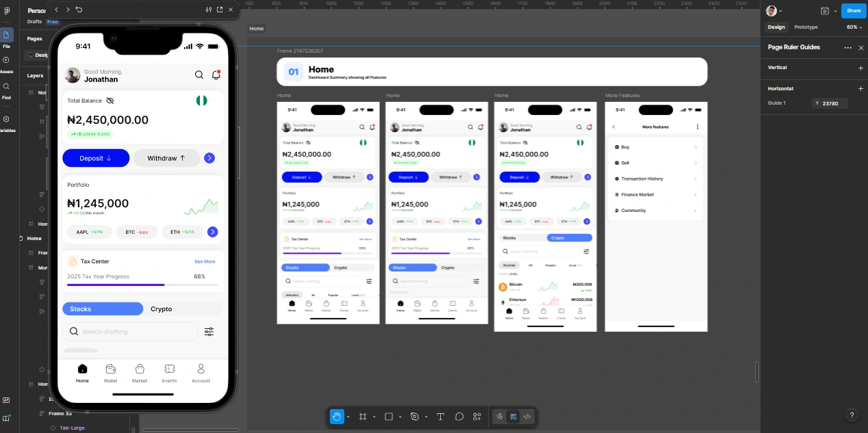868x433 pixels.
Task: Select the Rectangle shape tool
Action: point(389,417)
